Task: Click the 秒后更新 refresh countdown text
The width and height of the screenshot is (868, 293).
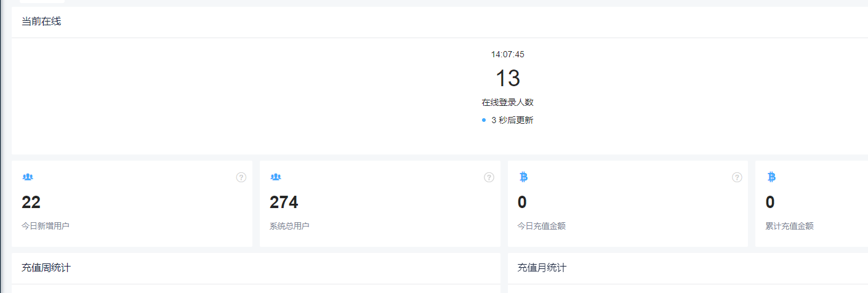Action: point(512,120)
